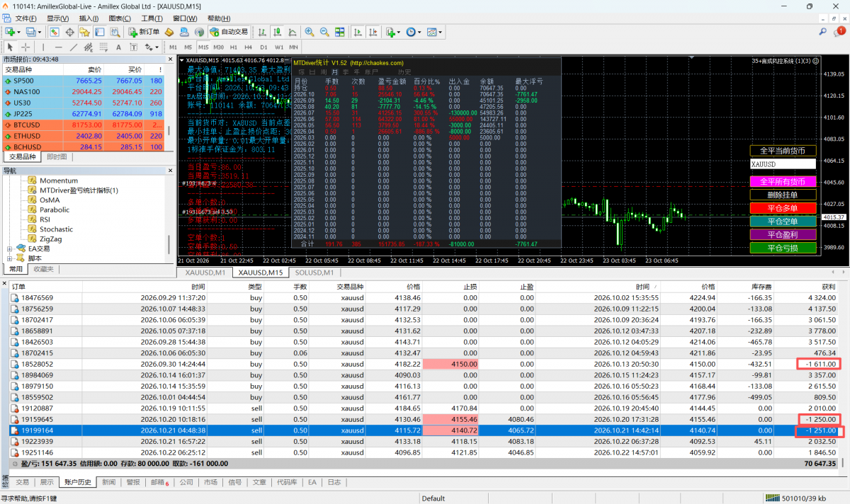Image resolution: width=850 pixels, height=504 pixels.
Task: Open the 图表(C) menu
Action: [121, 18]
